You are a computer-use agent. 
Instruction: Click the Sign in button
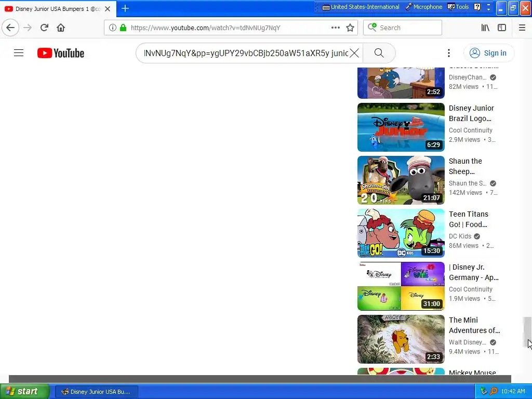(x=488, y=53)
